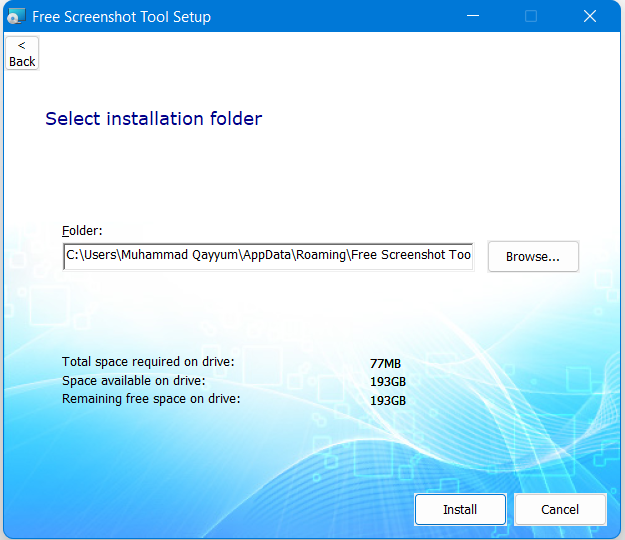Click the 193GB value beside Remaining free space

(x=387, y=401)
